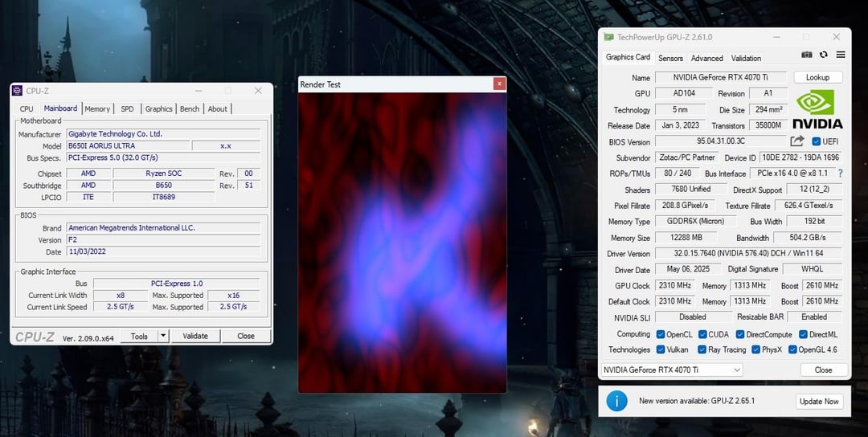The image size is (868, 437).
Task: Click the BIOS date 11/03/2022 field
Action: (x=163, y=251)
